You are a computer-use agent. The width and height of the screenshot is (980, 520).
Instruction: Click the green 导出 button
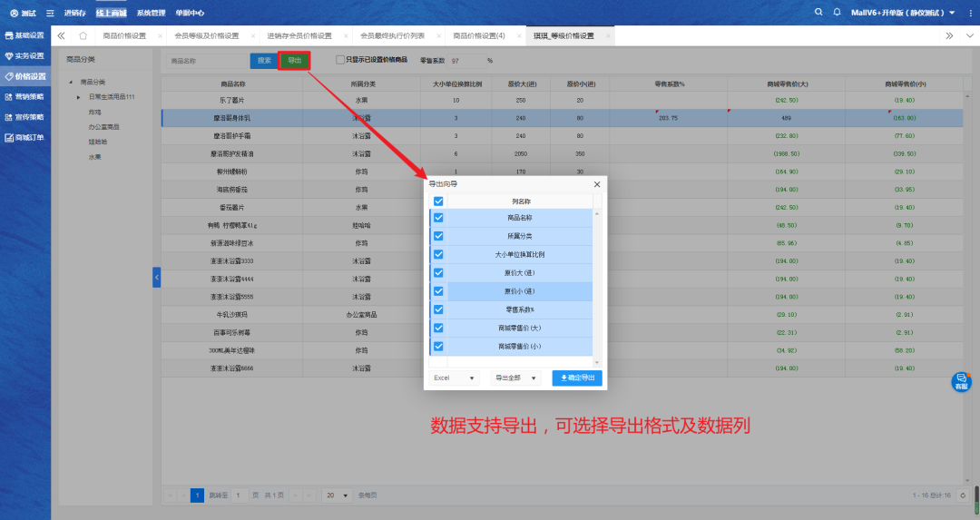(x=294, y=61)
